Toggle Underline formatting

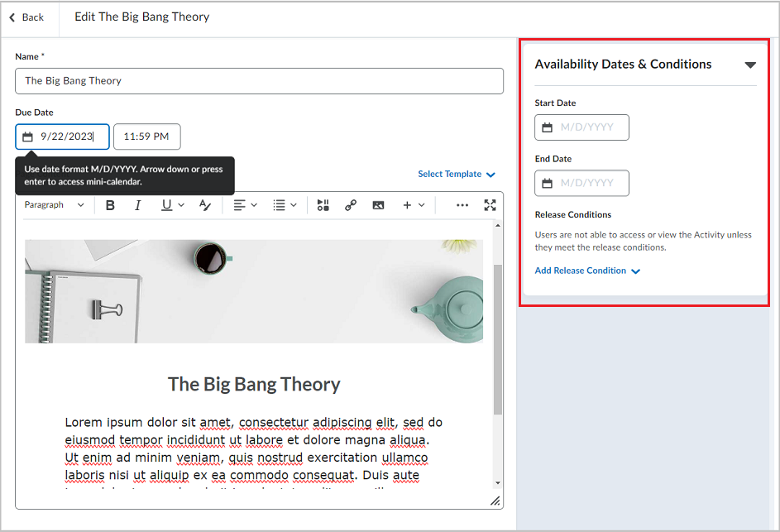(x=166, y=205)
